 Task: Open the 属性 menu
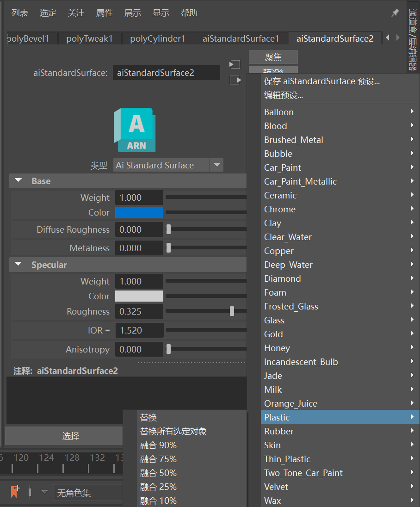point(105,13)
